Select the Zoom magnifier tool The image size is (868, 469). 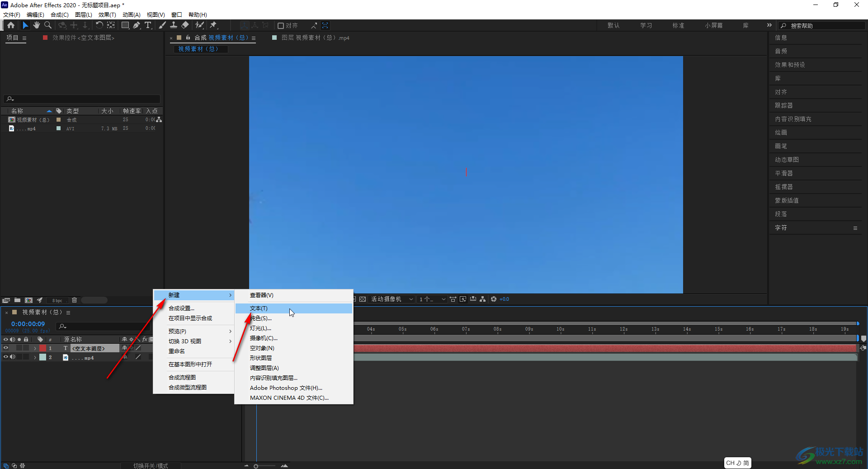tap(48, 25)
